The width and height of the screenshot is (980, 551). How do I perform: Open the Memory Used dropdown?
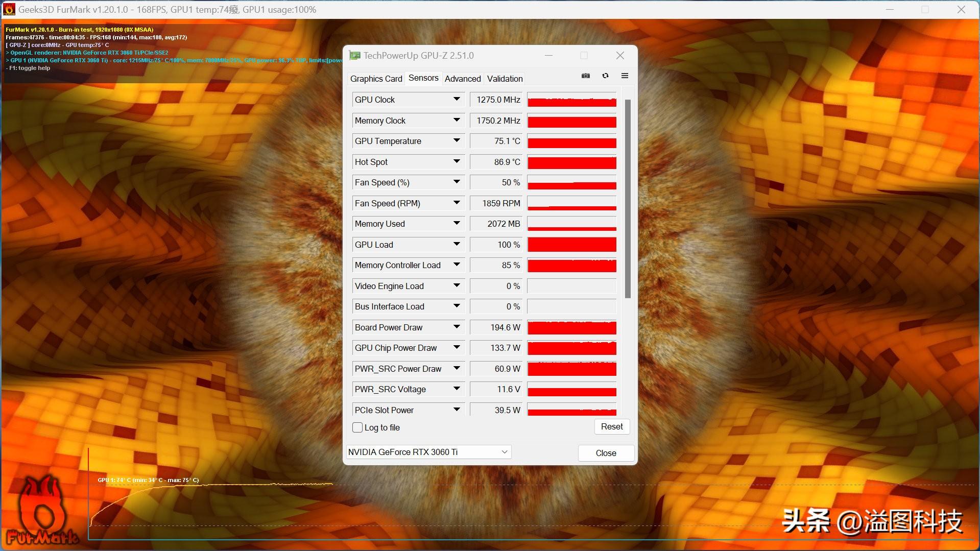click(457, 224)
